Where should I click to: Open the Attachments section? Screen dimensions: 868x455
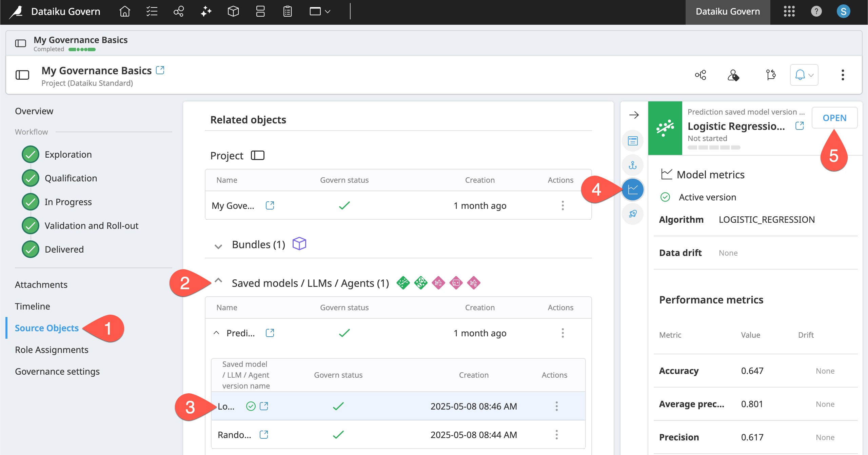coord(41,284)
